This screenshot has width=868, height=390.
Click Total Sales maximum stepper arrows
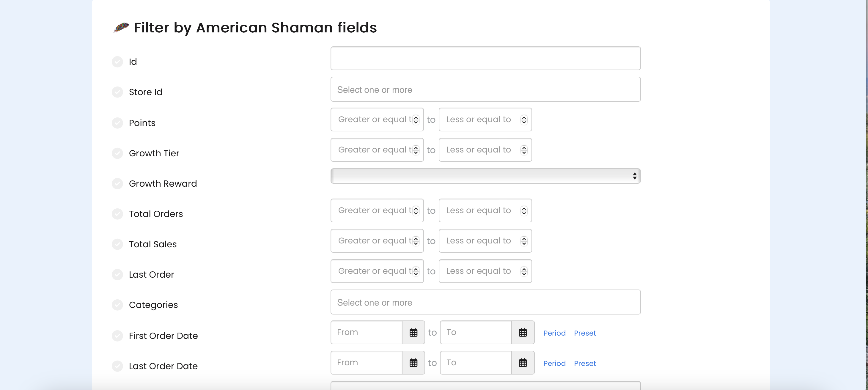coord(524,241)
